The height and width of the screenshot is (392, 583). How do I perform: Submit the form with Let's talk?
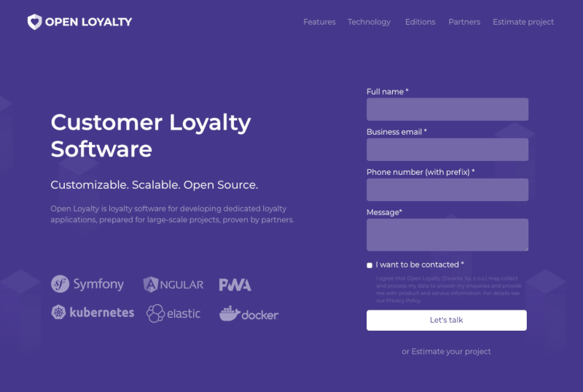447,320
